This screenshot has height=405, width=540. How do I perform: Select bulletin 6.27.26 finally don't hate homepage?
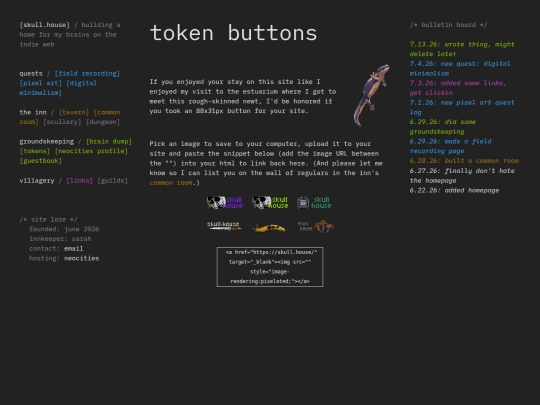(462, 176)
